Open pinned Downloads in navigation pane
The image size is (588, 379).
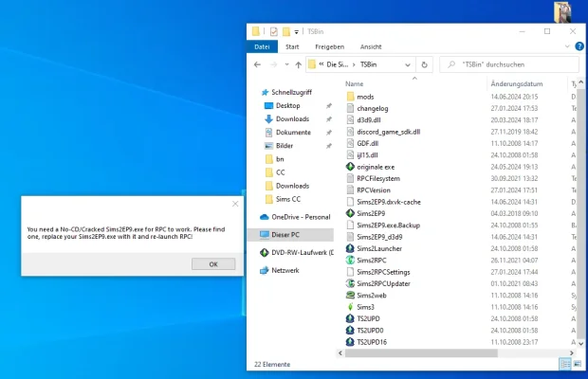pos(292,119)
